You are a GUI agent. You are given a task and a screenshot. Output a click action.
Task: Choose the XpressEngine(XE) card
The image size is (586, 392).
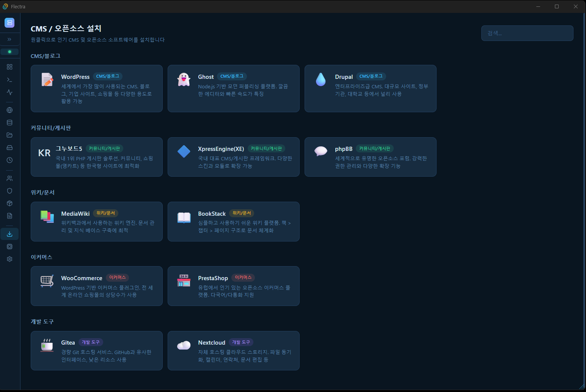pos(233,157)
